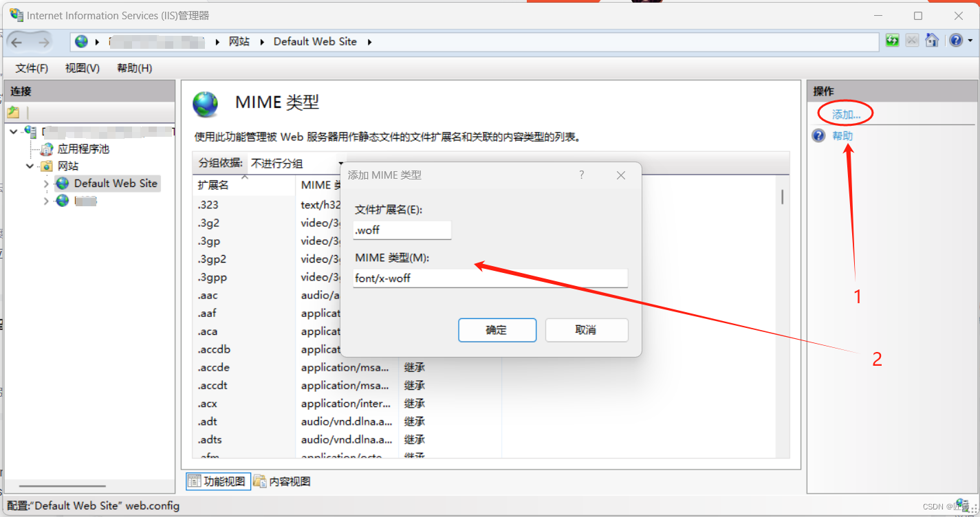Click the dialog help question mark
Image resolution: width=980 pixels, height=517 pixels.
581,175
